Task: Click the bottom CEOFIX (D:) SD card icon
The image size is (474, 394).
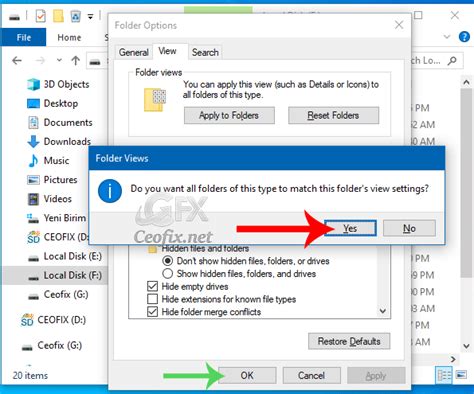Action: coord(27,320)
